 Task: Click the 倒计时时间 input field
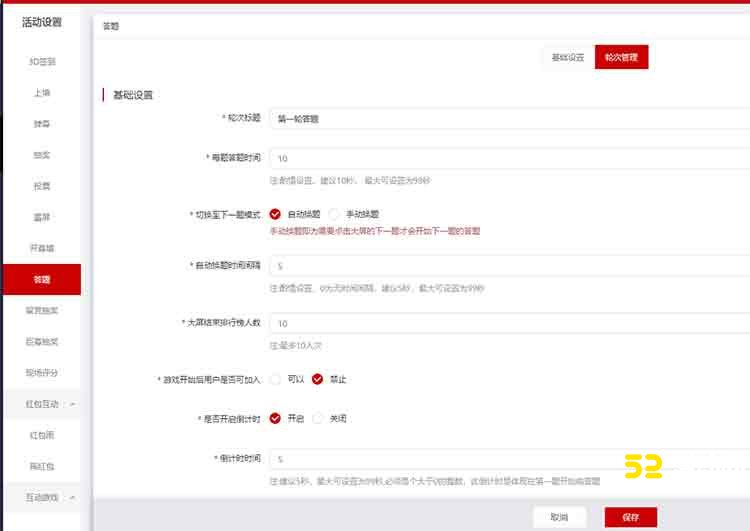click(x=509, y=459)
